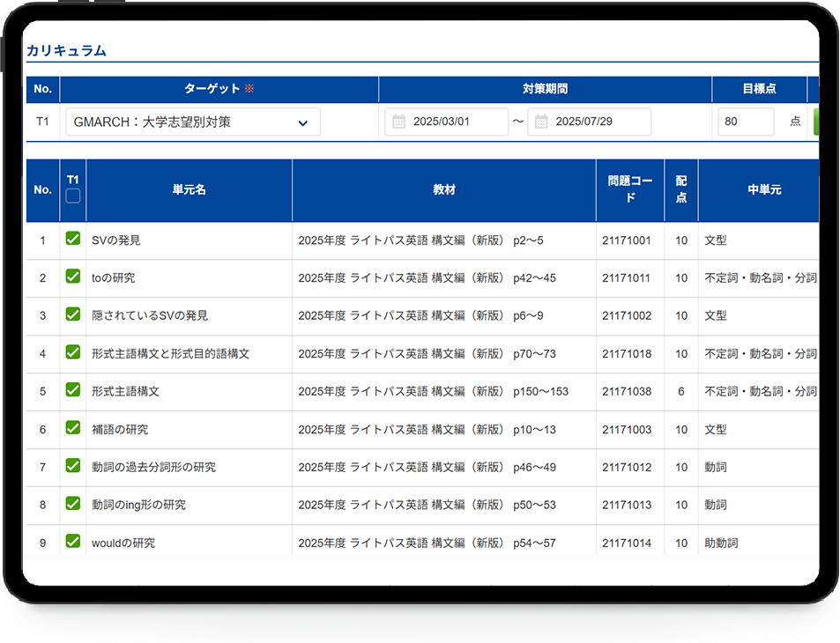This screenshot has height=643, width=840.
Task: Uncheck the SVの発見 row checkbox
Action: pyautogui.click(x=73, y=239)
